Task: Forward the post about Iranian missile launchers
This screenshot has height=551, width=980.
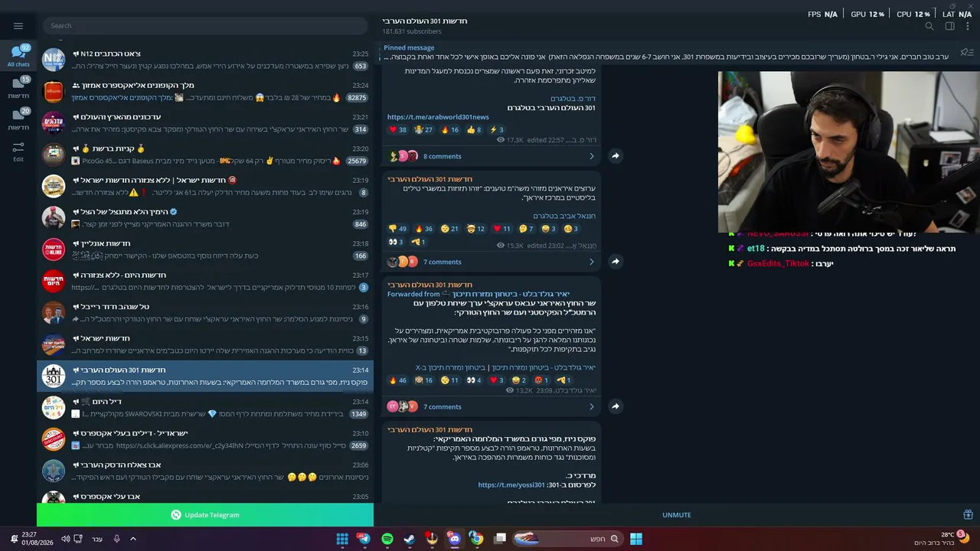Action: coord(615,262)
